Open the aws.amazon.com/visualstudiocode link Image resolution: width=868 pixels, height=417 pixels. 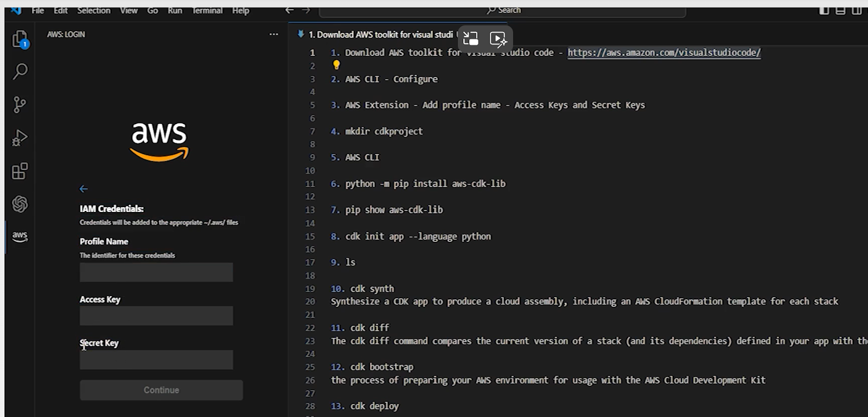[664, 53]
